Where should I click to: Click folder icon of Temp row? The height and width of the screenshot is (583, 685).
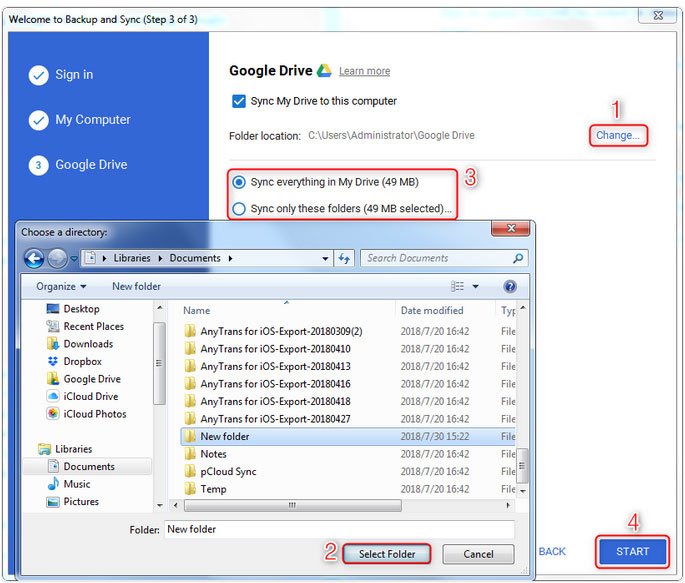pyautogui.click(x=190, y=489)
